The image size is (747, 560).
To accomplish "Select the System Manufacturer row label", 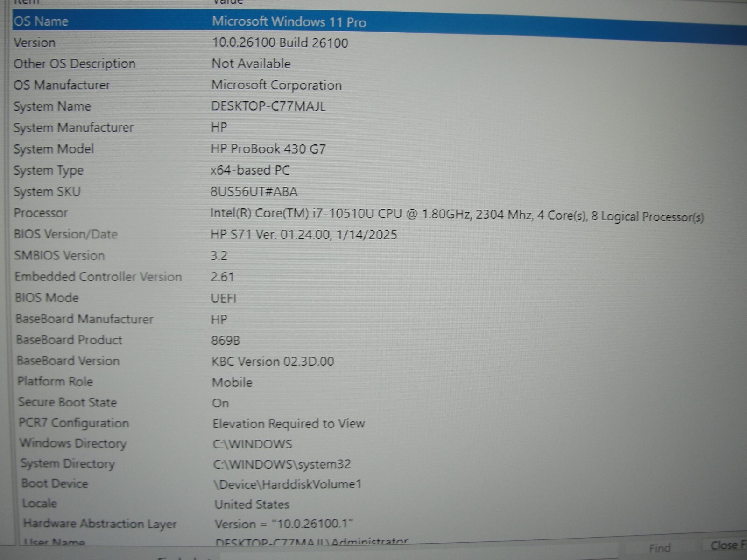I will click(73, 127).
